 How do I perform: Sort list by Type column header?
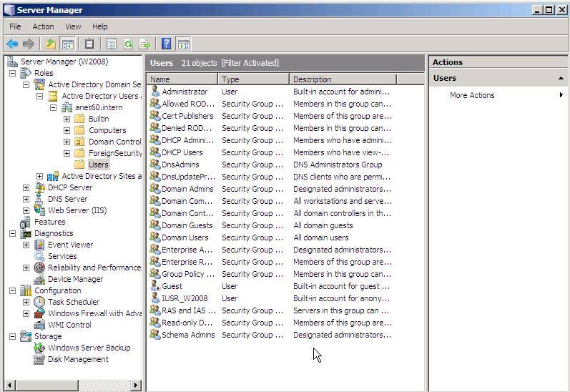coord(253,79)
